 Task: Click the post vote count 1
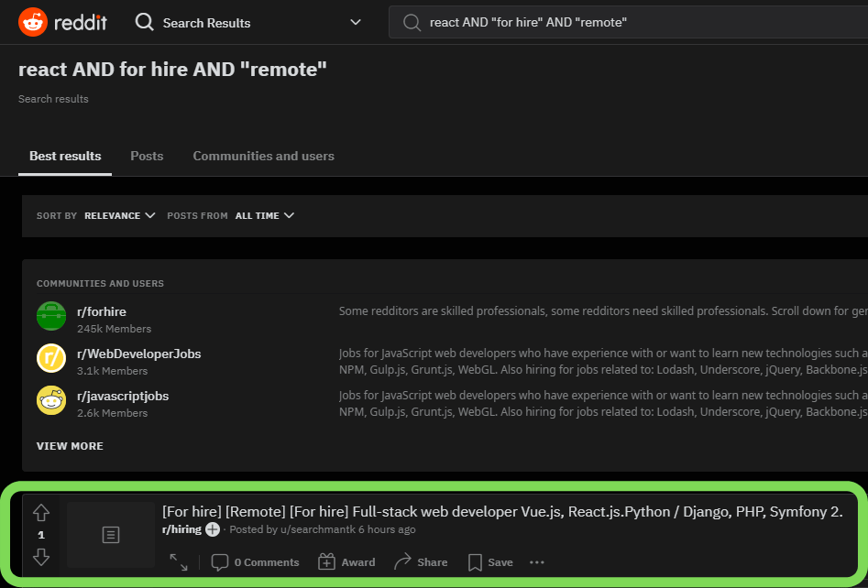[41, 535]
